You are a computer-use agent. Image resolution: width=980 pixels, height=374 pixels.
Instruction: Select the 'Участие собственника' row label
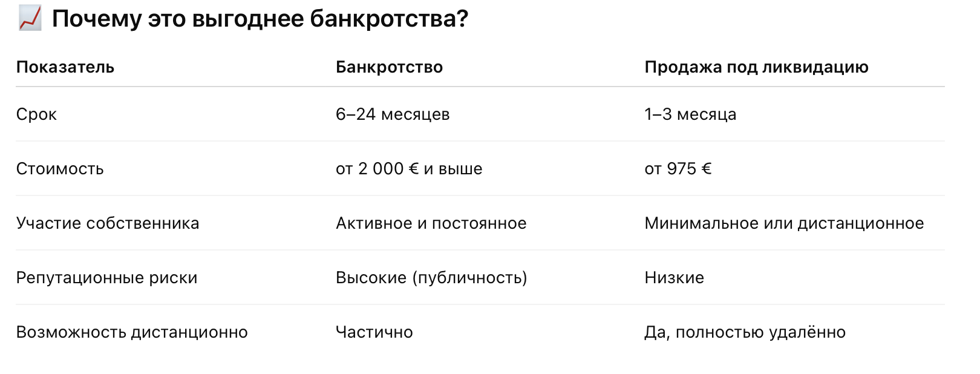tap(108, 223)
